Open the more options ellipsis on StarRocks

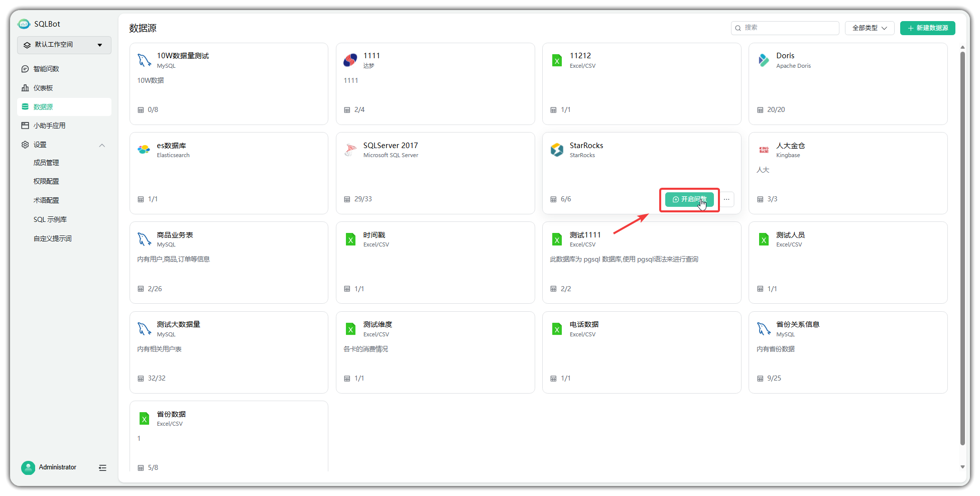click(726, 199)
